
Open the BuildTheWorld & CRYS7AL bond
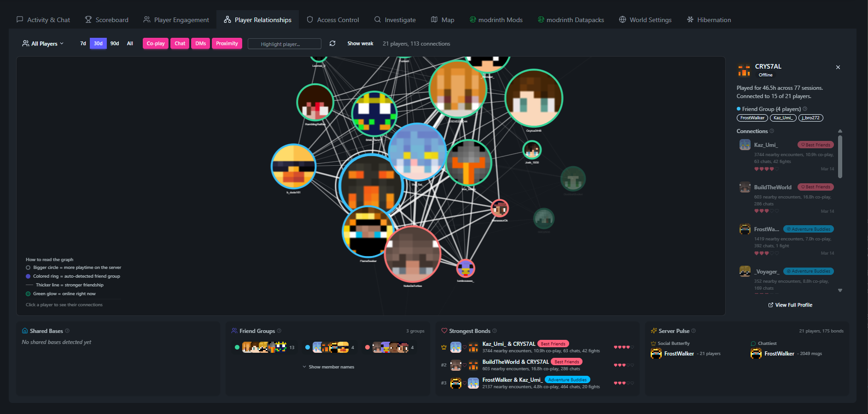537,365
